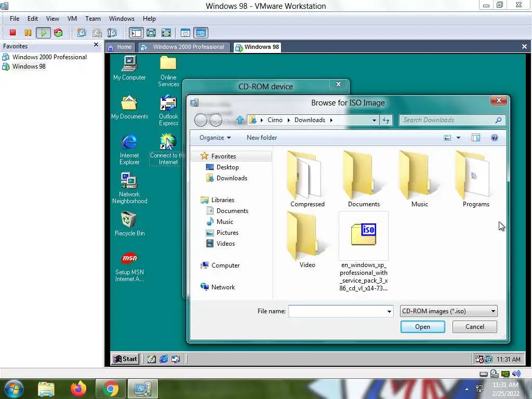This screenshot has width=532, height=399.
Task: Click the Cancel button
Action: click(x=475, y=327)
